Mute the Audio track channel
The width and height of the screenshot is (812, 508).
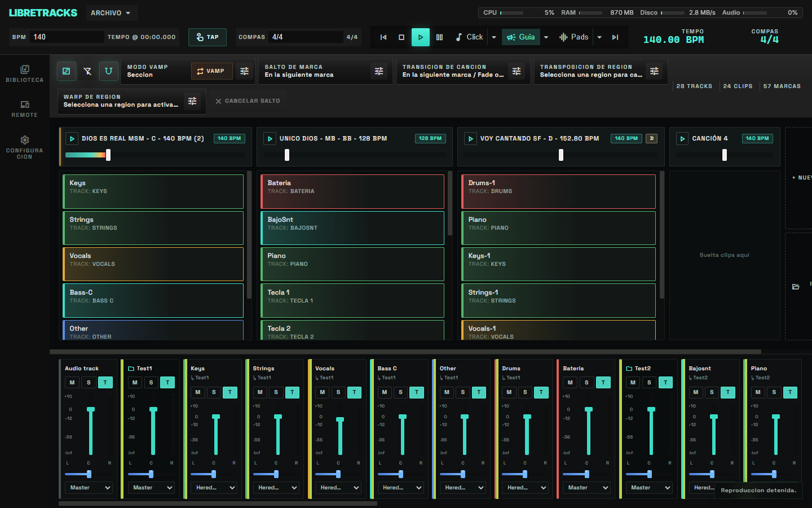(72, 383)
